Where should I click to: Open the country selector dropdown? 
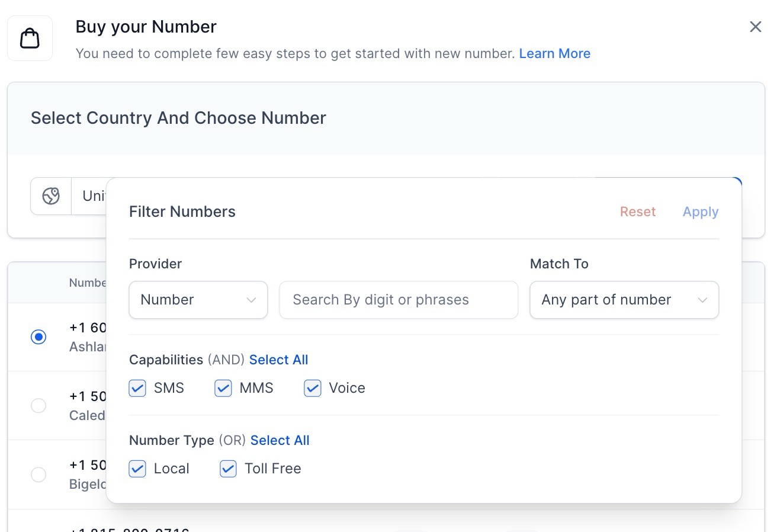89,196
